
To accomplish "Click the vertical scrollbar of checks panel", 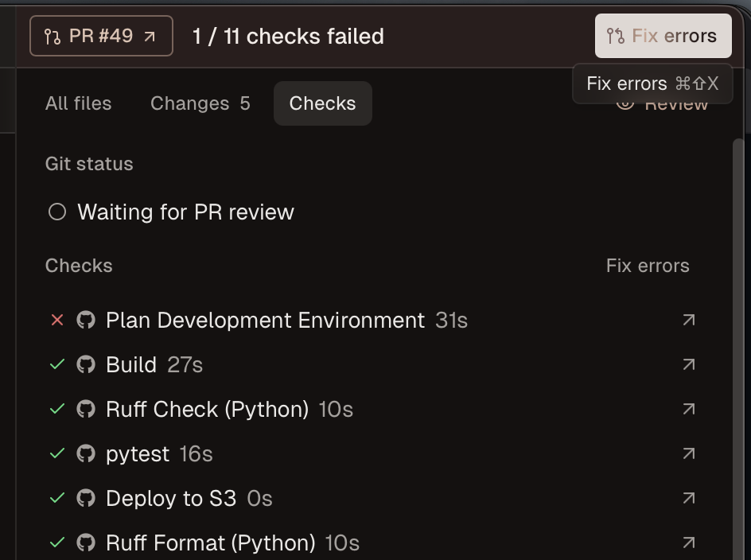I will coord(738,318).
